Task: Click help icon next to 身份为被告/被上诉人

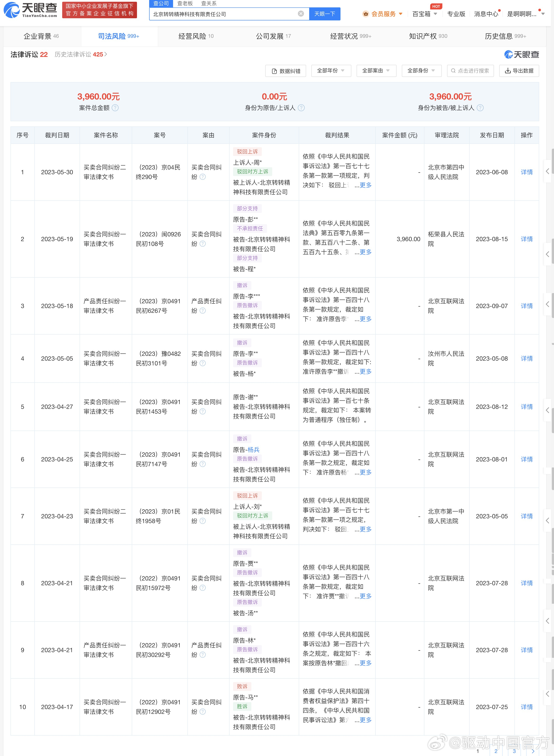Action: [x=480, y=108]
